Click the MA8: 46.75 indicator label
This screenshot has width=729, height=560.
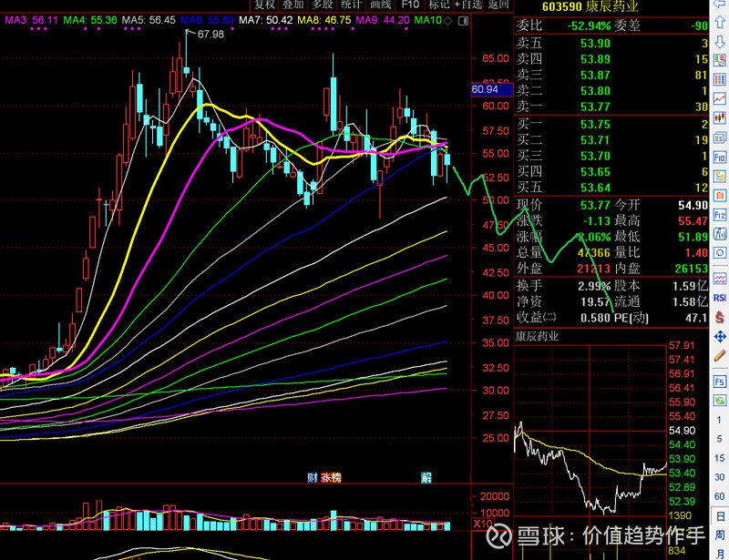[x=324, y=20]
